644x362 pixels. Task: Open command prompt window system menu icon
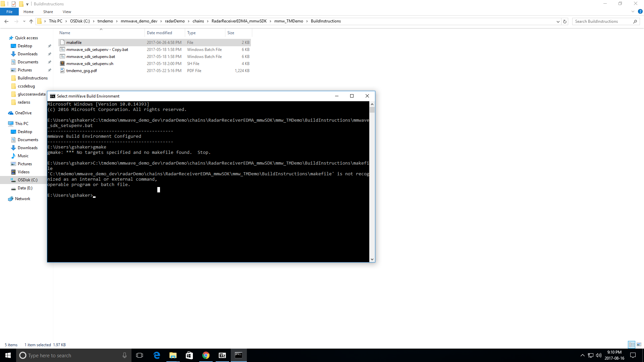(x=53, y=96)
